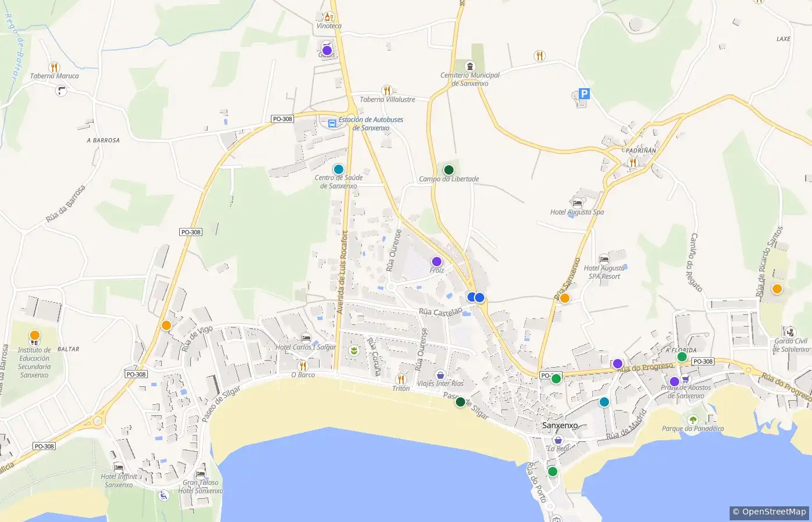
Task: Select the green marker on Rúa do Porto
Action: point(553,472)
